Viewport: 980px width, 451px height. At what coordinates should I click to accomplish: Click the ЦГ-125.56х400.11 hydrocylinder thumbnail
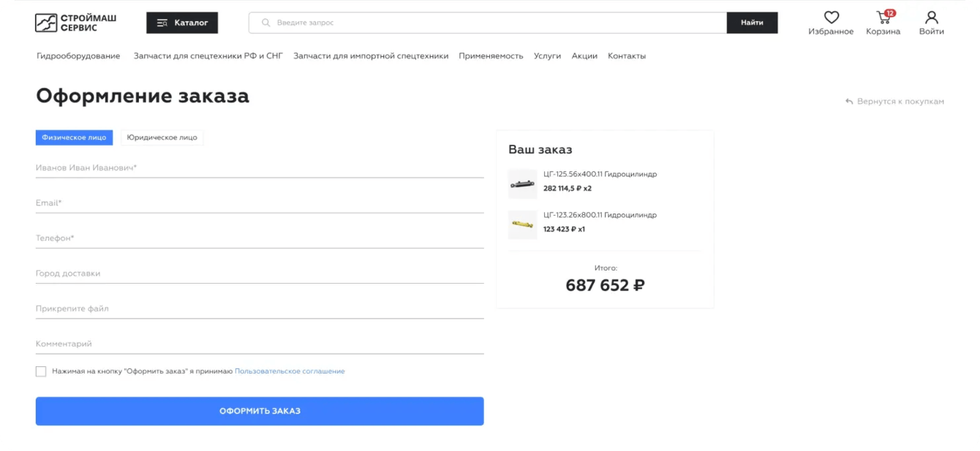point(523,183)
